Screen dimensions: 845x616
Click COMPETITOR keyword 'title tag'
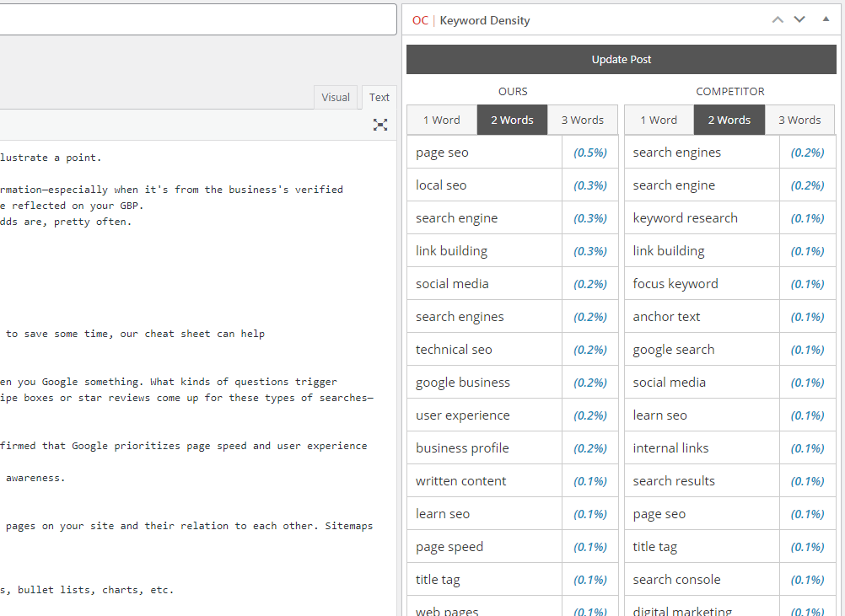point(654,547)
